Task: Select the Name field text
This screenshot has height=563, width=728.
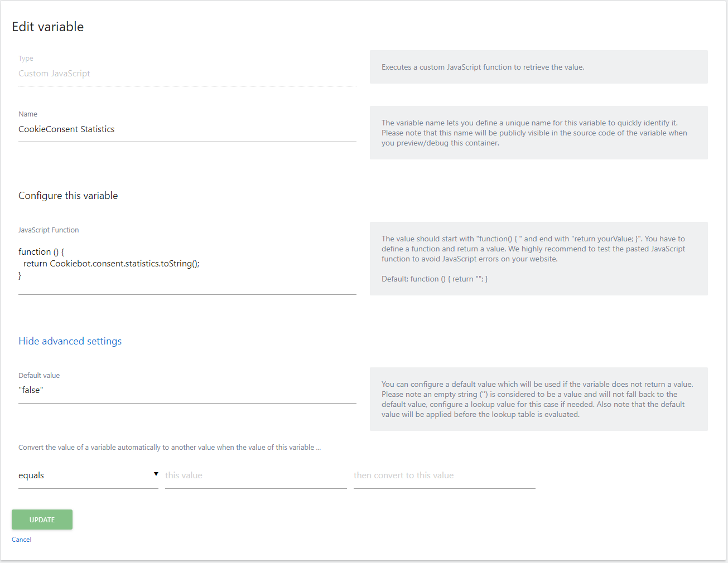Action: pyautogui.click(x=66, y=129)
